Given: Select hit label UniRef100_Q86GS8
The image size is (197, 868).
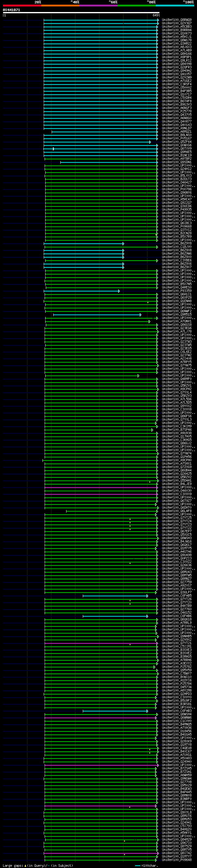Looking at the screenshot, I should coord(177,325).
